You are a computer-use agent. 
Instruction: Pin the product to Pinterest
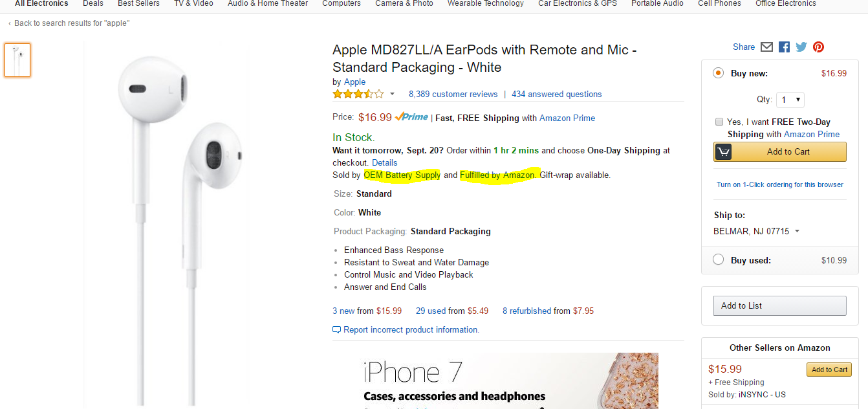point(818,47)
